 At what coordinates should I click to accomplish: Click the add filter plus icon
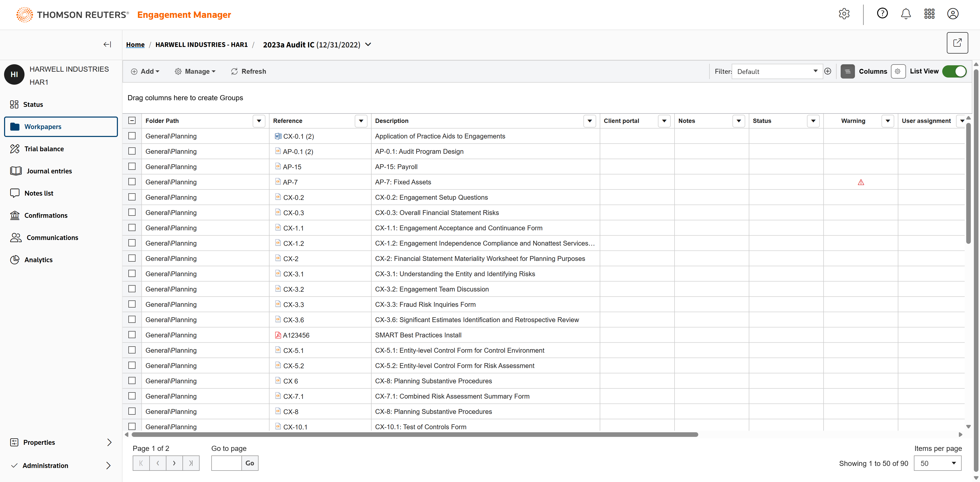coord(827,71)
